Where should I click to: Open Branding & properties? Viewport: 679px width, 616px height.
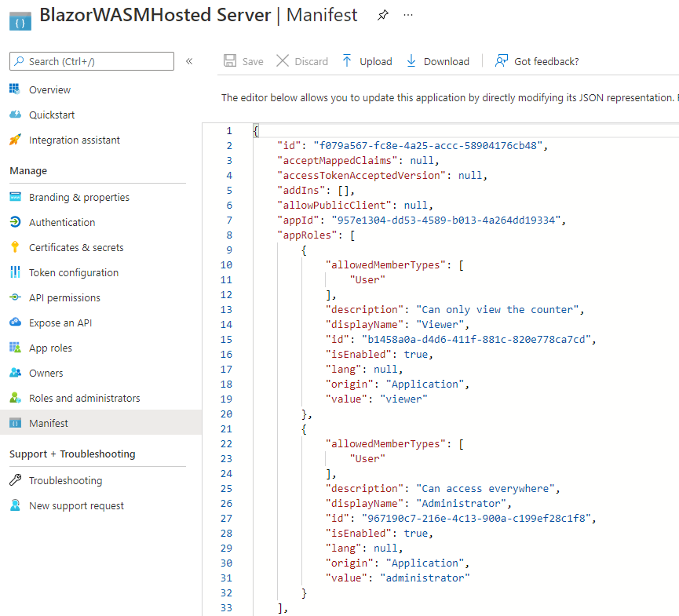[x=79, y=197]
